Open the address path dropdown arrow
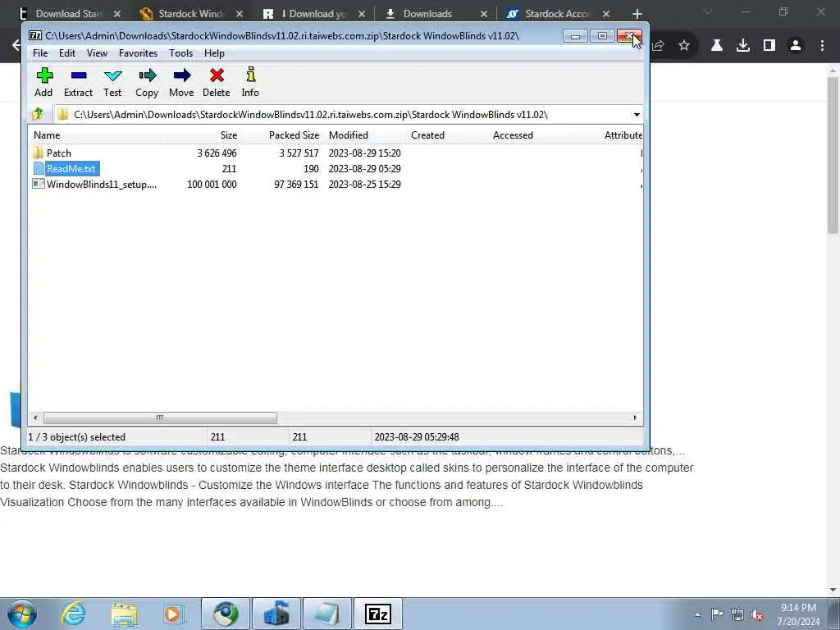 (x=637, y=115)
